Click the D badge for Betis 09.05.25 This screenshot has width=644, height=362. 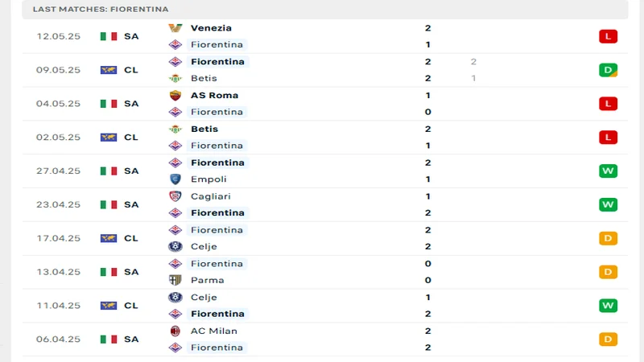click(608, 70)
